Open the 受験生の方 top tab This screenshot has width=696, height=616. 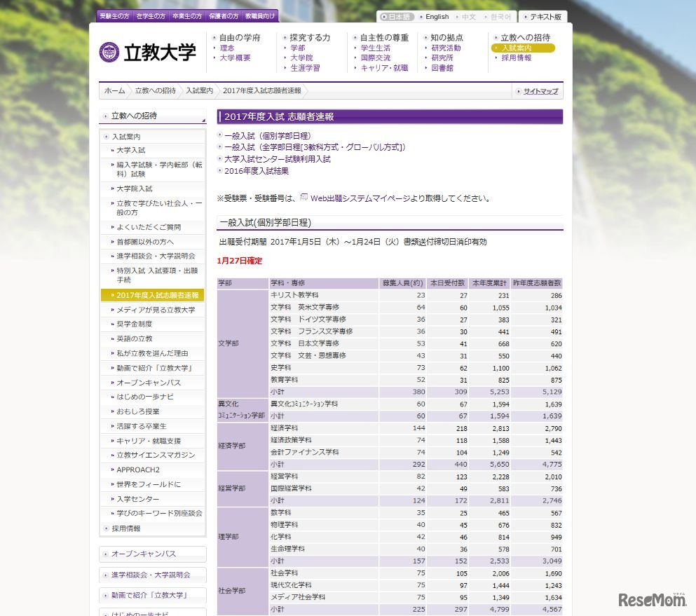point(114,15)
